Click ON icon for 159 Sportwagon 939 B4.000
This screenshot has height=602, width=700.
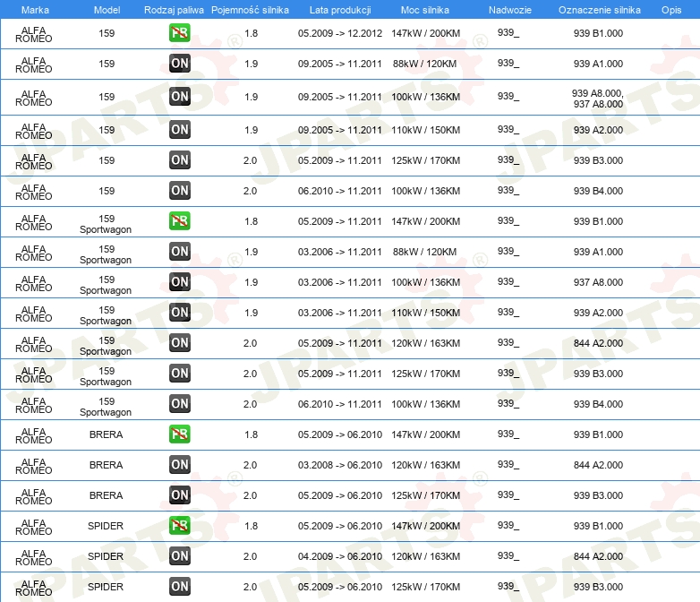pos(179,403)
